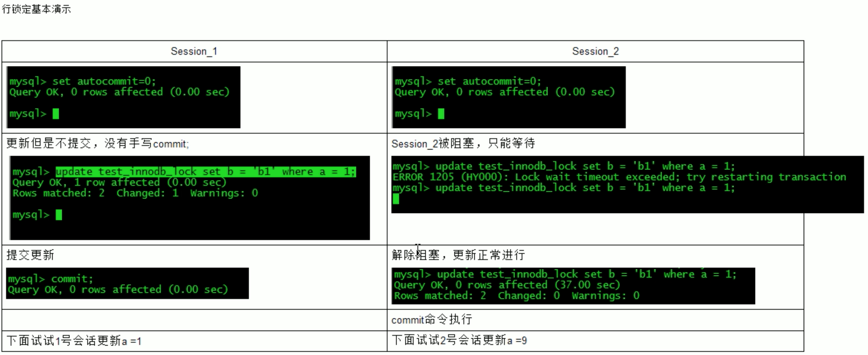
Task: Click Session_1 'Query OK, 0 rows affected' under autocommit
Action: 119,92
